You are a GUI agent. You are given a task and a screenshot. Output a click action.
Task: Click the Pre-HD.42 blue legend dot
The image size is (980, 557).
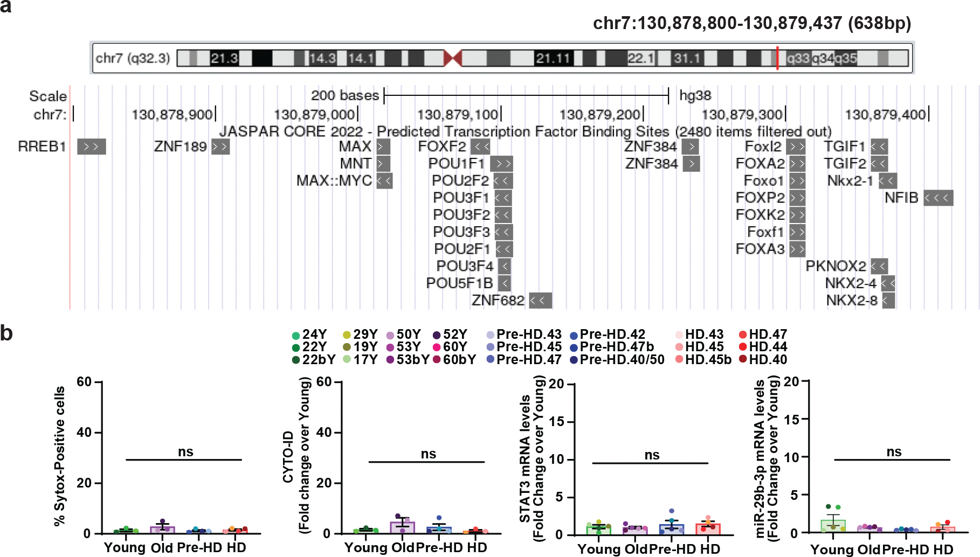574,335
